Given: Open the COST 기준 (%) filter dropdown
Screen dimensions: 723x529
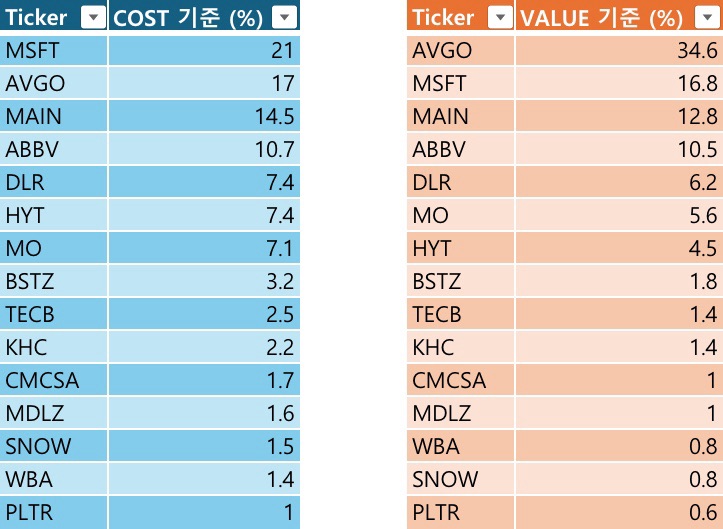Looking at the screenshot, I should (x=285, y=17).
